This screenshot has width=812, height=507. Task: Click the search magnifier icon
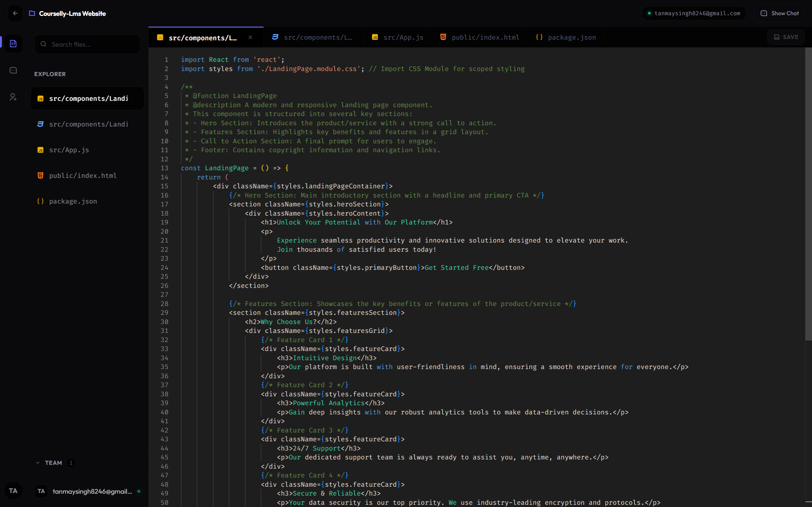[x=43, y=44]
